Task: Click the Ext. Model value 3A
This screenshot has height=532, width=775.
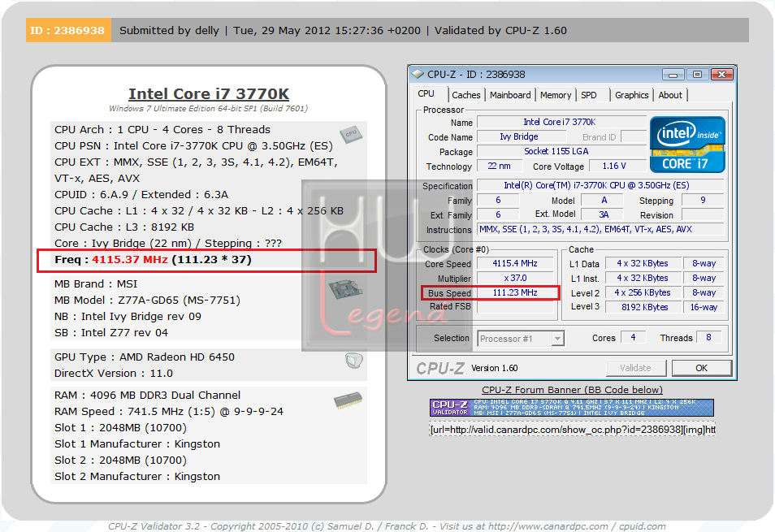Action: [603, 214]
